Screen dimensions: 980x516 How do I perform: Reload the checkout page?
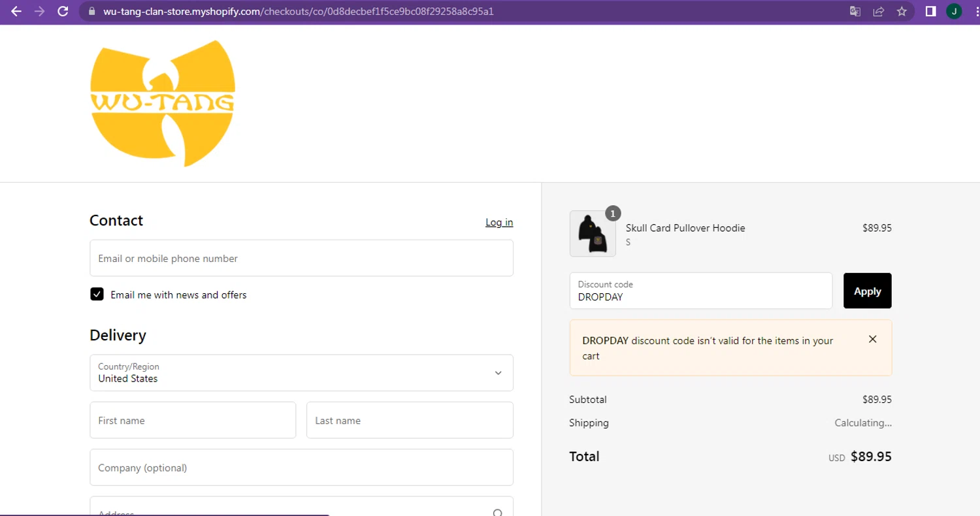click(x=63, y=11)
